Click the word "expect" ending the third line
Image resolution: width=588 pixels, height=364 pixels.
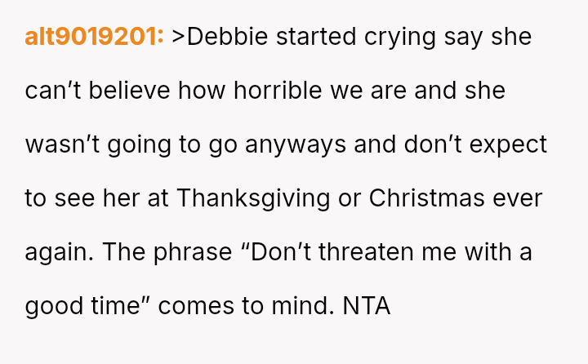point(511,144)
